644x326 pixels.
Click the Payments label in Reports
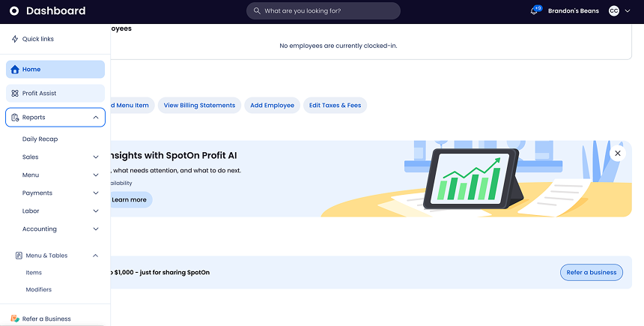tap(37, 193)
